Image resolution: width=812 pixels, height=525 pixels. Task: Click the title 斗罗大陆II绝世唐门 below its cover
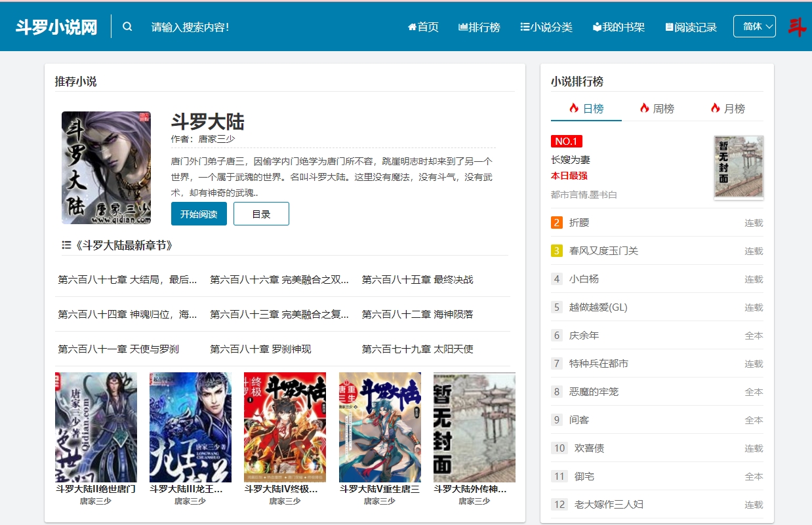pyautogui.click(x=96, y=489)
